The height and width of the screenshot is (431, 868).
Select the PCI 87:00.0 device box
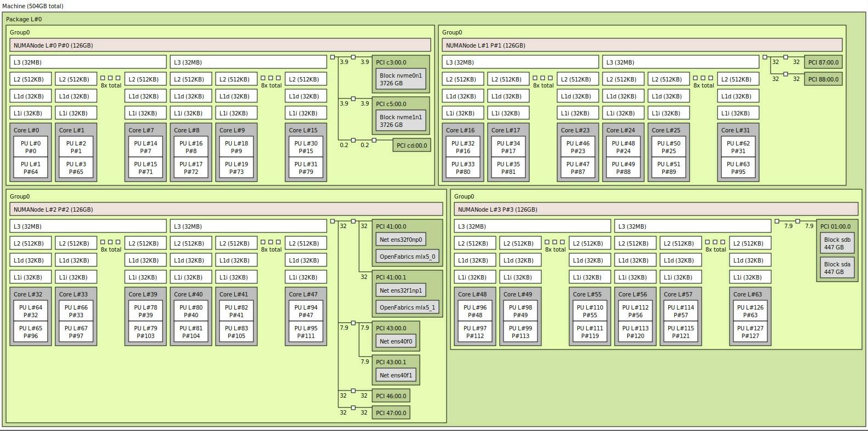(823, 62)
